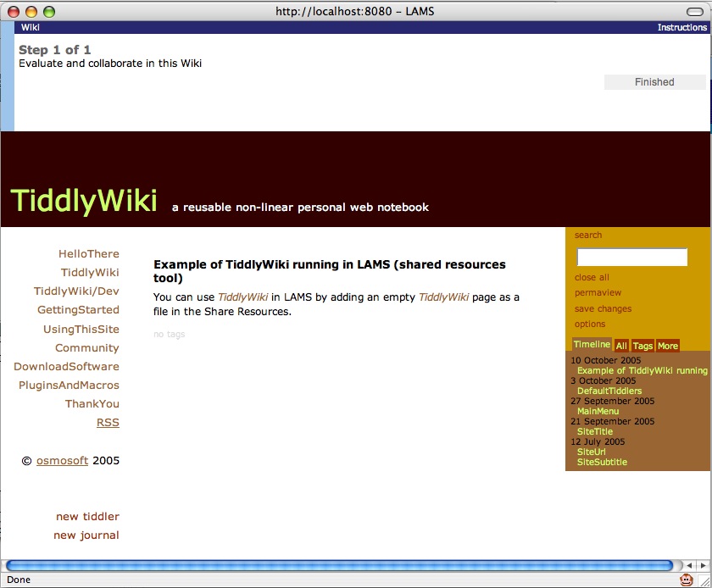Open the Instructions link in header

681,28
